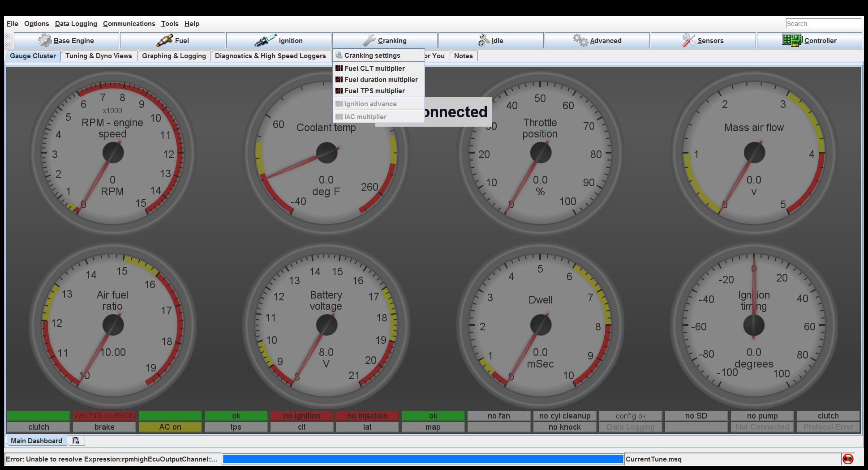Select Cranking settings menu entry
Screen dimensions: 868x470
click(x=378, y=56)
